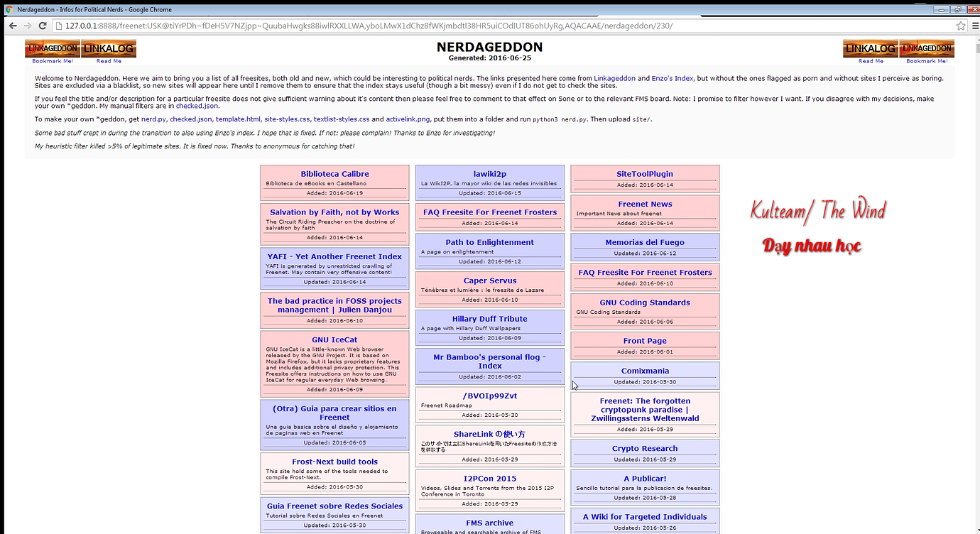Open the GNU IceCat freesite entry
This screenshot has height=534, width=980.
coord(334,340)
